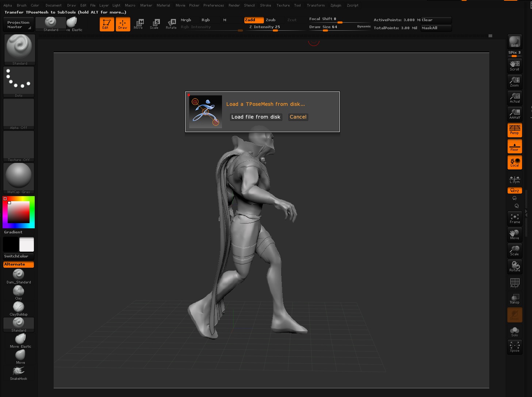Click the Load file from disk button
The height and width of the screenshot is (397, 532).
256,117
